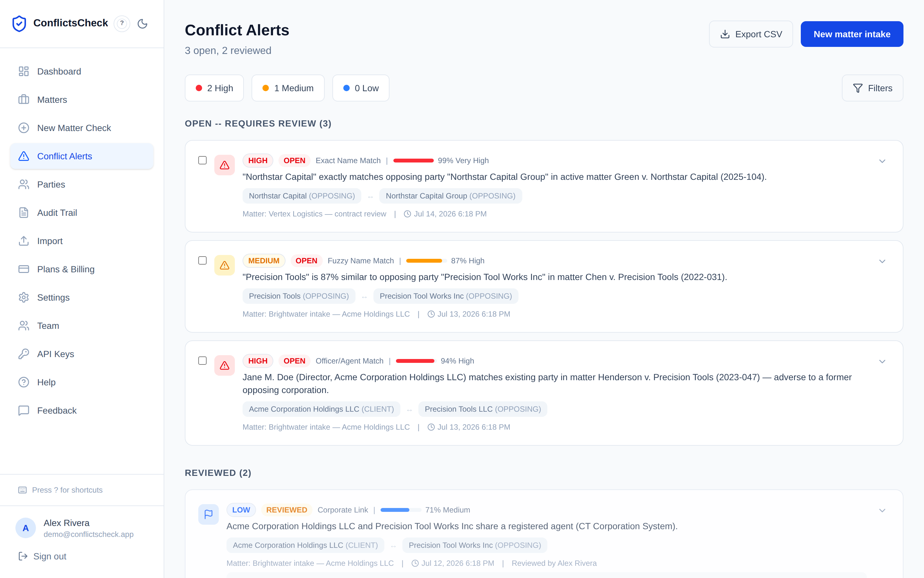Click the Sign out arrow icon
924x578 pixels.
pyautogui.click(x=23, y=556)
